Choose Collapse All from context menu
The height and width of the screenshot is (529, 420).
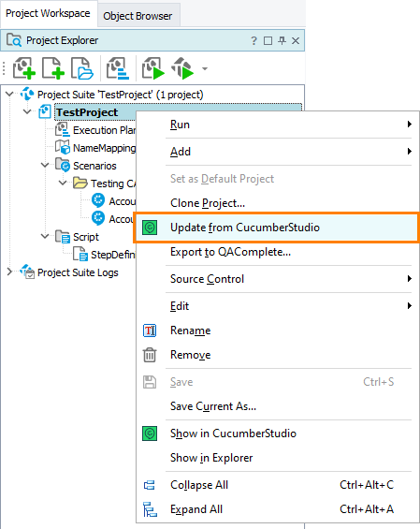point(278,485)
